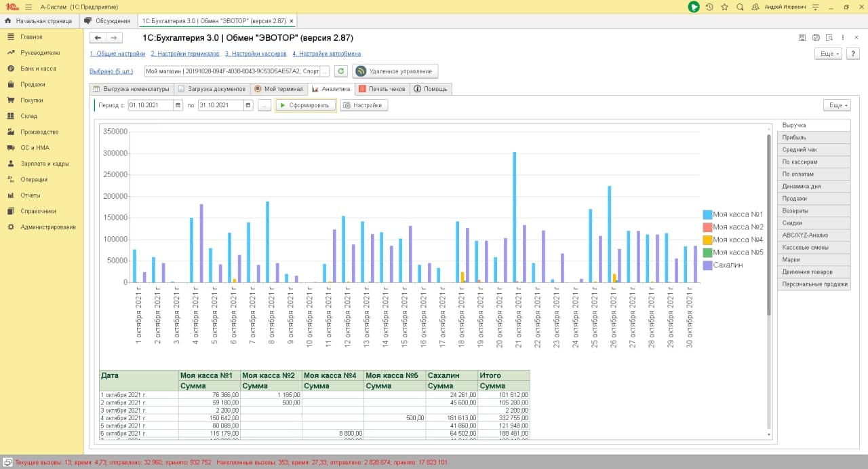Screen dimensions: 868x469
Task: Close the form with the small X icon
Action: click(x=857, y=37)
